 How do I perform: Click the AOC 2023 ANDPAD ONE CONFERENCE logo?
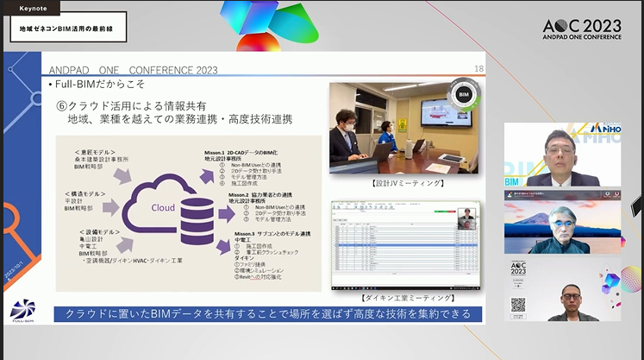582,29
